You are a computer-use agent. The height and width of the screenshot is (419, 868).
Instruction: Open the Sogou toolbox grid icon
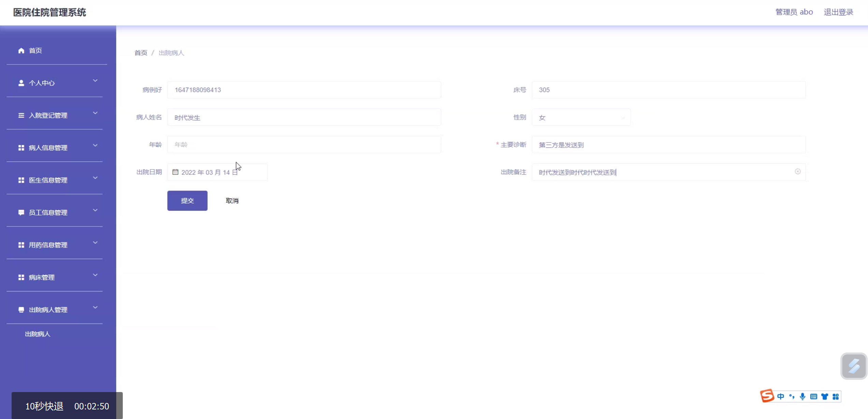(836, 396)
